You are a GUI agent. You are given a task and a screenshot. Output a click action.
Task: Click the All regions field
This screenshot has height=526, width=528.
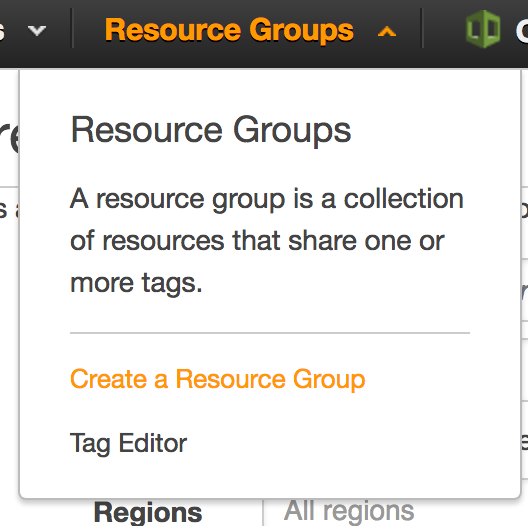tap(349, 511)
